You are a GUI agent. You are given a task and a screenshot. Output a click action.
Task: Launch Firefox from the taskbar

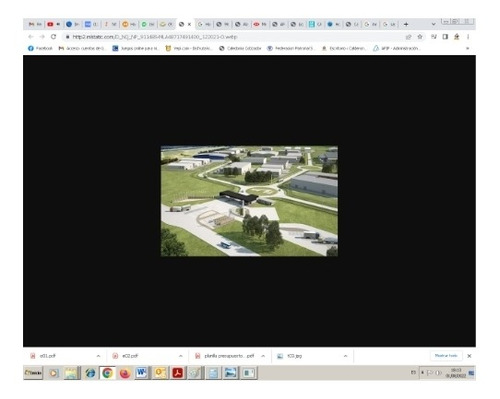125,373
